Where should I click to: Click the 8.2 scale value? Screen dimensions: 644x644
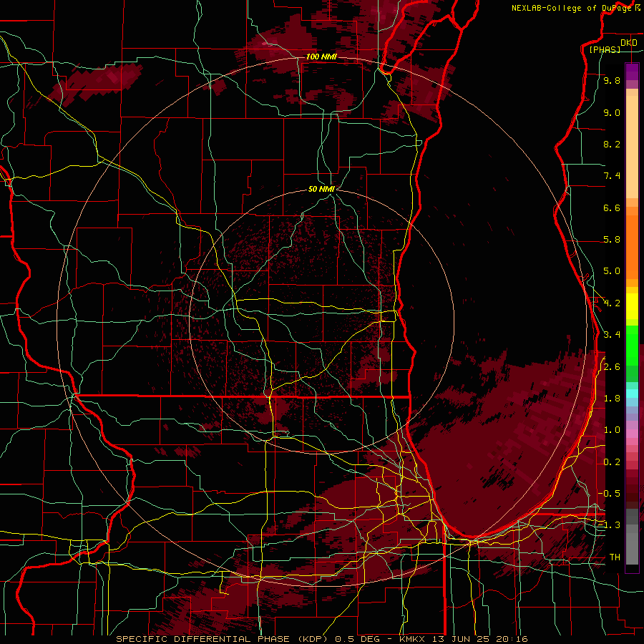tap(612, 144)
